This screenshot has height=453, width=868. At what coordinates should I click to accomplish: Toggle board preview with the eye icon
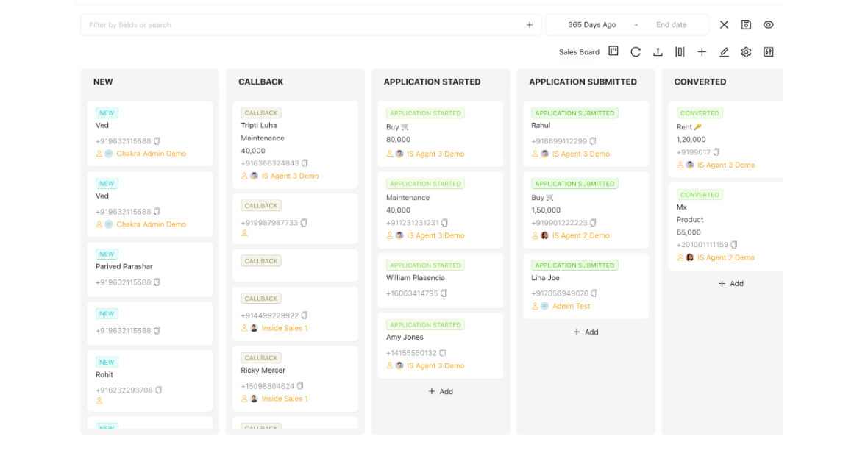click(768, 24)
